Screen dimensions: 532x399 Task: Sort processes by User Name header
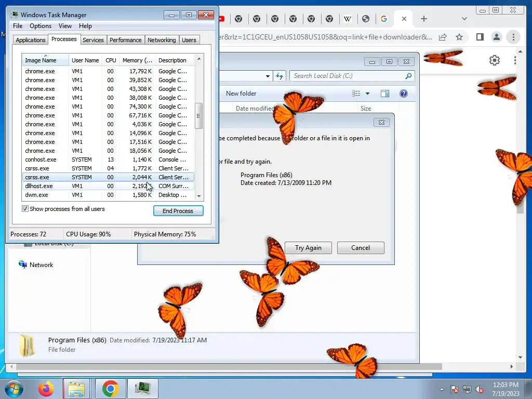pyautogui.click(x=85, y=60)
